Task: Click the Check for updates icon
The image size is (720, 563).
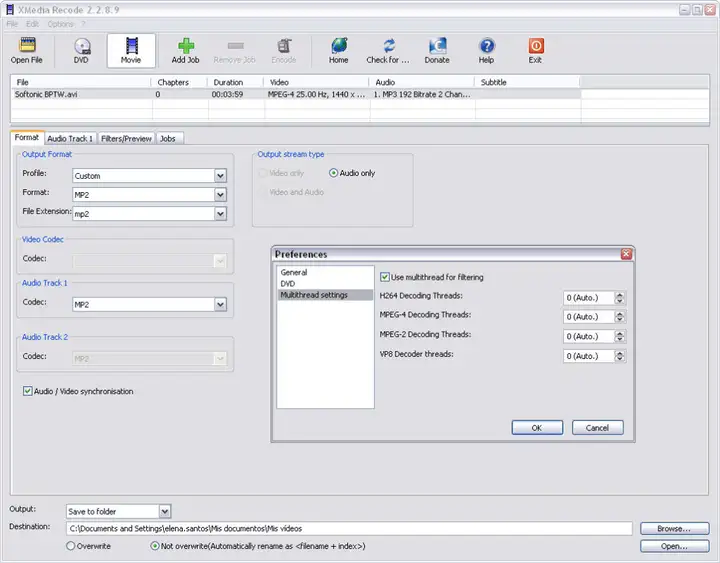Action: click(388, 51)
